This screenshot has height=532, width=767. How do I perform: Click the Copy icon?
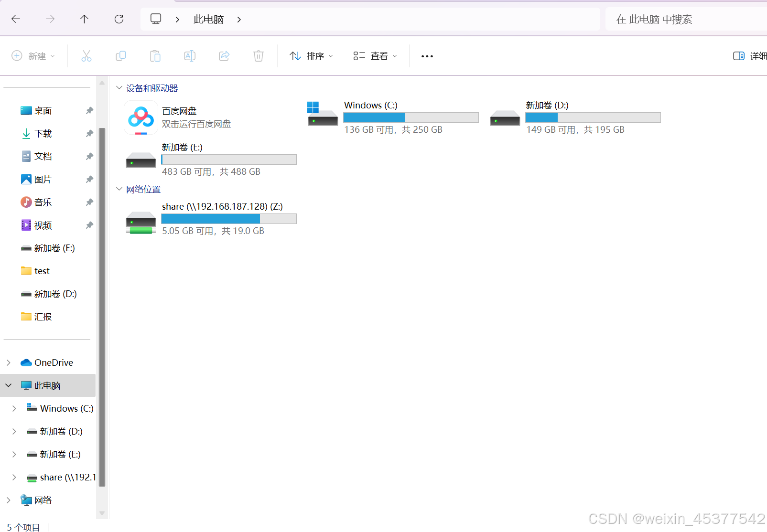121,56
